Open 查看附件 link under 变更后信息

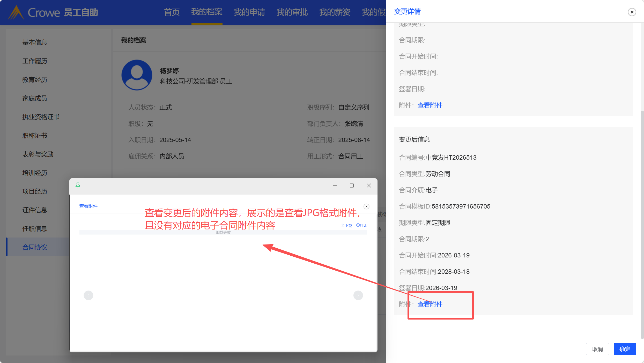coord(430,304)
